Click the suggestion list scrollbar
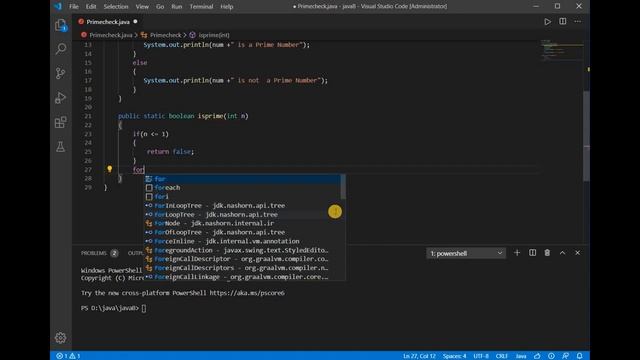The width and height of the screenshot is (640, 360). (343, 187)
